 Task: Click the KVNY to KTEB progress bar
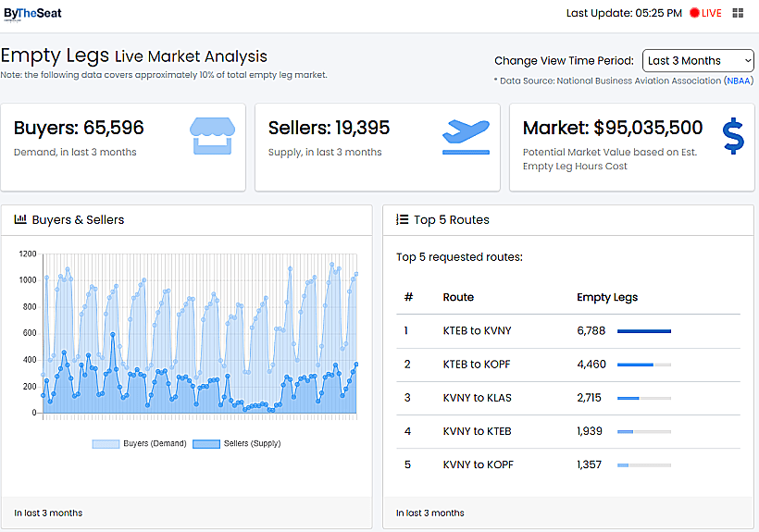(643, 431)
